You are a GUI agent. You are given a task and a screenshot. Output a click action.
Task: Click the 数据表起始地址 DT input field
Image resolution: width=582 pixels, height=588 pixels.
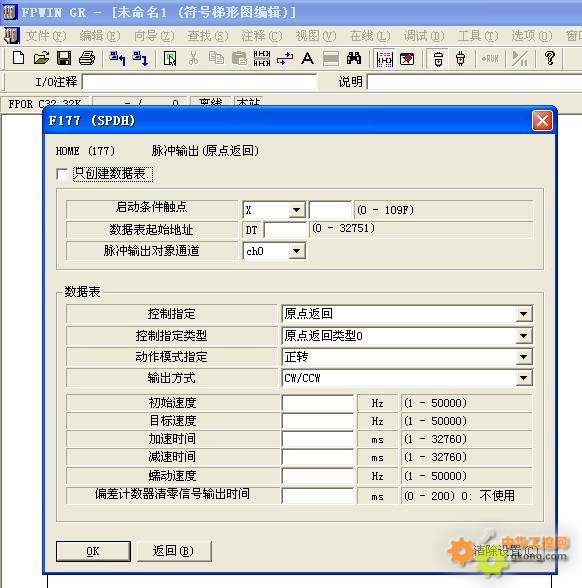coord(285,230)
